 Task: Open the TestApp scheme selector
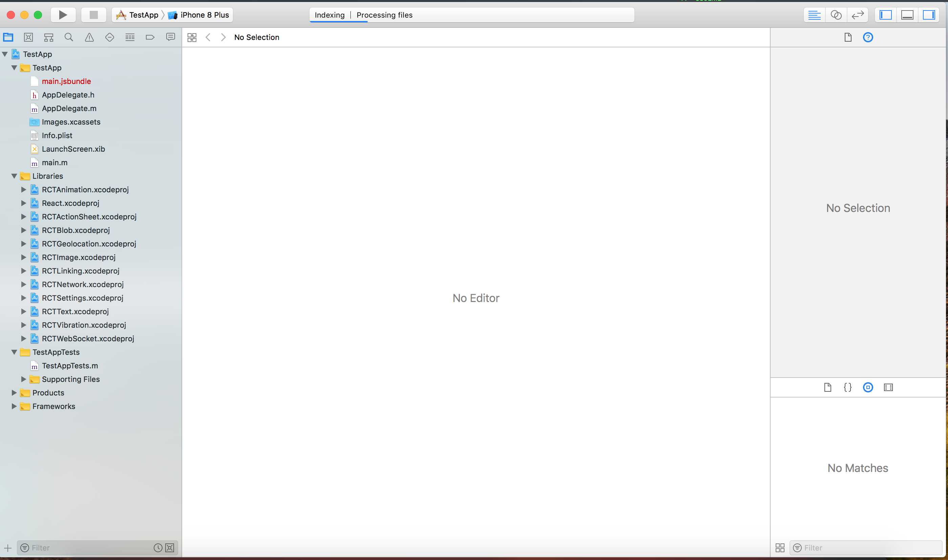[x=137, y=15]
